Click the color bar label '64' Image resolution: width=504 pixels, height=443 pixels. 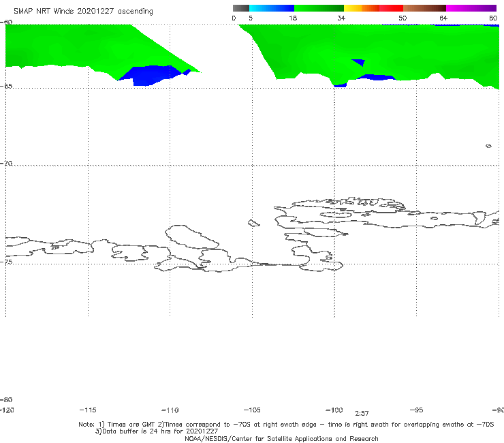pos(443,18)
